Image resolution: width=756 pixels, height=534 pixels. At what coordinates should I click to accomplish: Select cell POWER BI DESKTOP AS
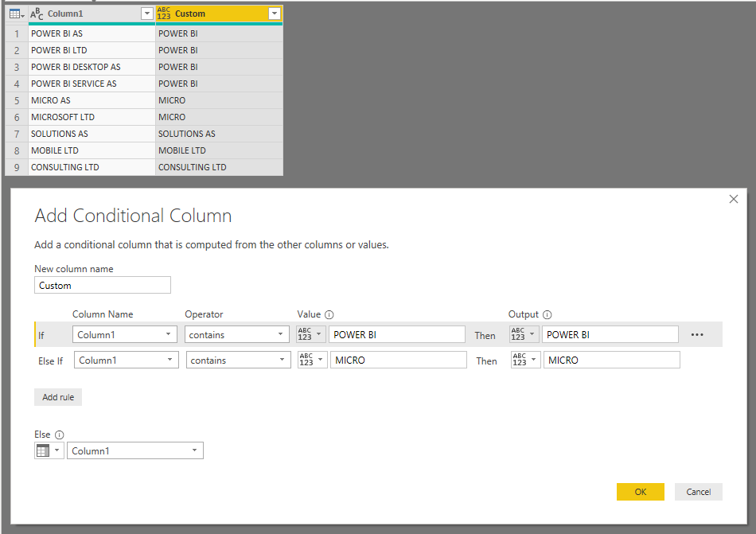point(92,67)
